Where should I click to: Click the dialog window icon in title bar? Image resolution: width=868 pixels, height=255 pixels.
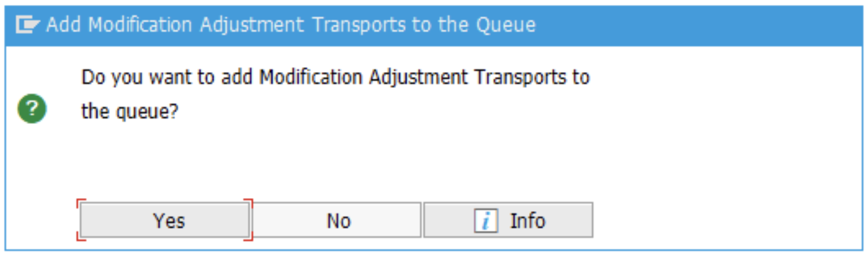click(26, 25)
